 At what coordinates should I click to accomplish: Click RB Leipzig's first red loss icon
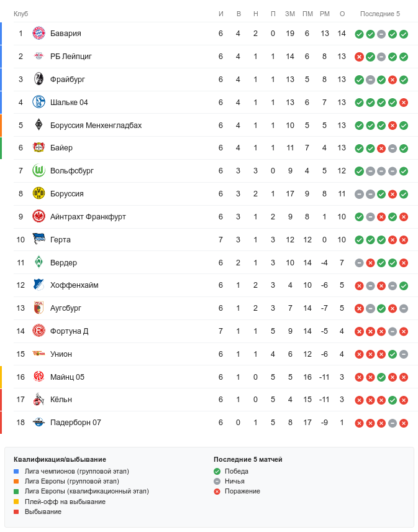click(x=359, y=57)
